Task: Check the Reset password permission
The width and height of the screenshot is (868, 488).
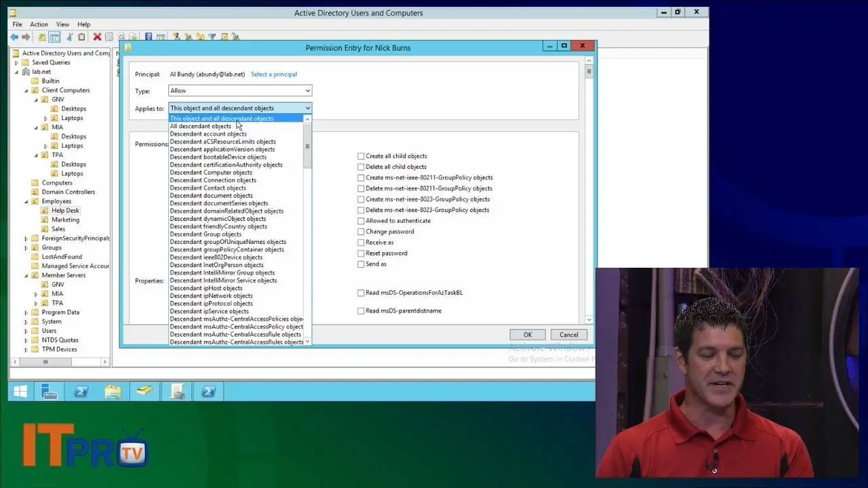Action: click(361, 253)
